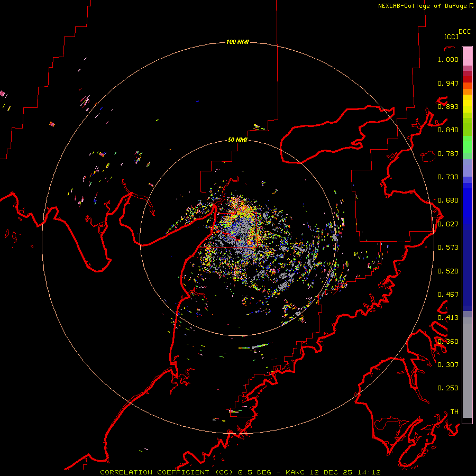Click the 0.413 legend value
Viewport: 476px width, 476px height.
coord(448,318)
